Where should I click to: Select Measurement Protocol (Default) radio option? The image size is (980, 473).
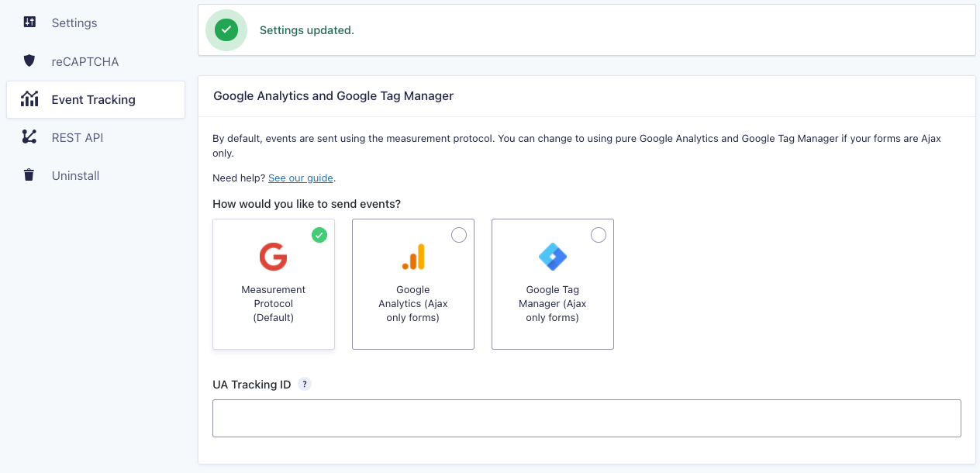(x=319, y=235)
